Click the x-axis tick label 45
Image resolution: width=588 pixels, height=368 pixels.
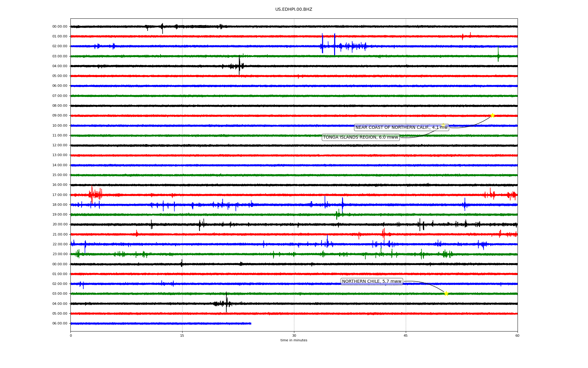[x=406, y=335]
